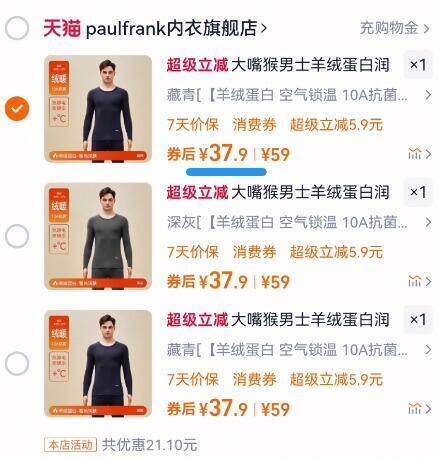Screen dimensions: 439x459
Task: Select the 深灰 dark gray item checkbox
Action: [x=17, y=236]
